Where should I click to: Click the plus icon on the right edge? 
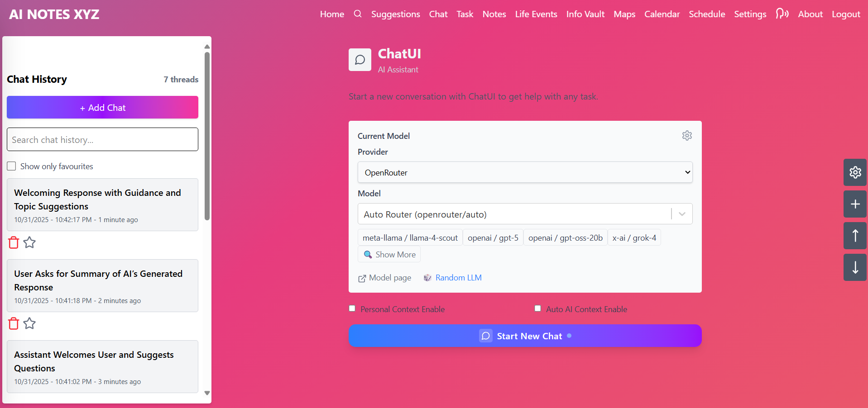[x=855, y=204]
